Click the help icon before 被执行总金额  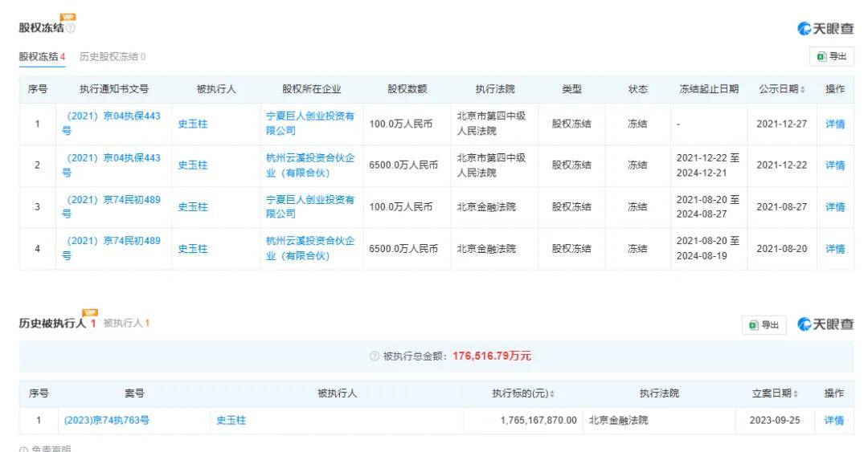pyautogui.click(x=375, y=356)
